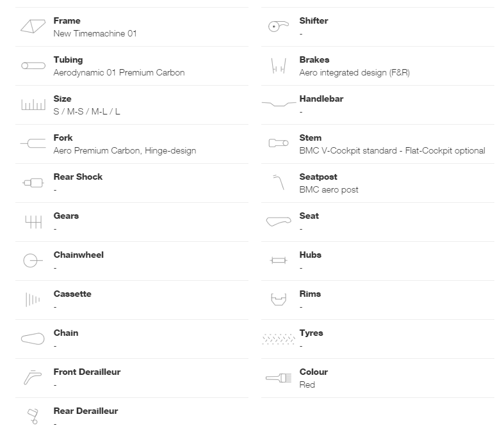Screen dimensions: 504x435
Task: Click the Tyres tread pattern icon
Action: pyautogui.click(x=279, y=339)
